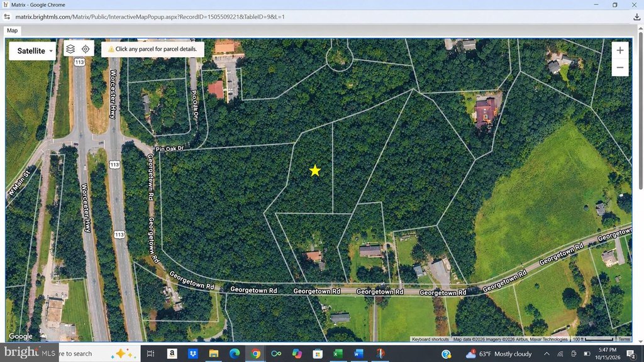Open Amazon from the taskbar
This screenshot has width=644, height=362.
[172, 353]
